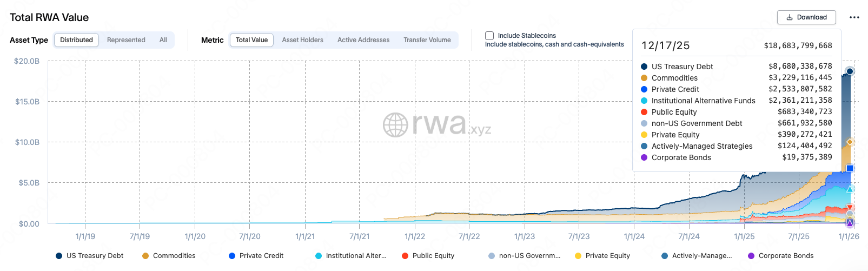Click the download icon in Download button

(790, 17)
